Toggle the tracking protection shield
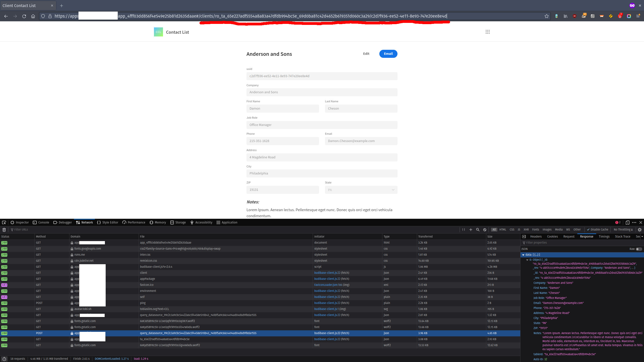 (43, 16)
